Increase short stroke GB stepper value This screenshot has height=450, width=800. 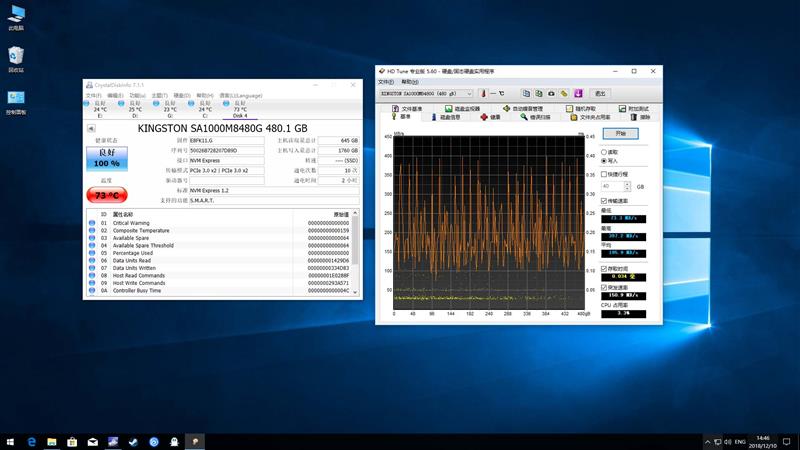pyautogui.click(x=628, y=184)
